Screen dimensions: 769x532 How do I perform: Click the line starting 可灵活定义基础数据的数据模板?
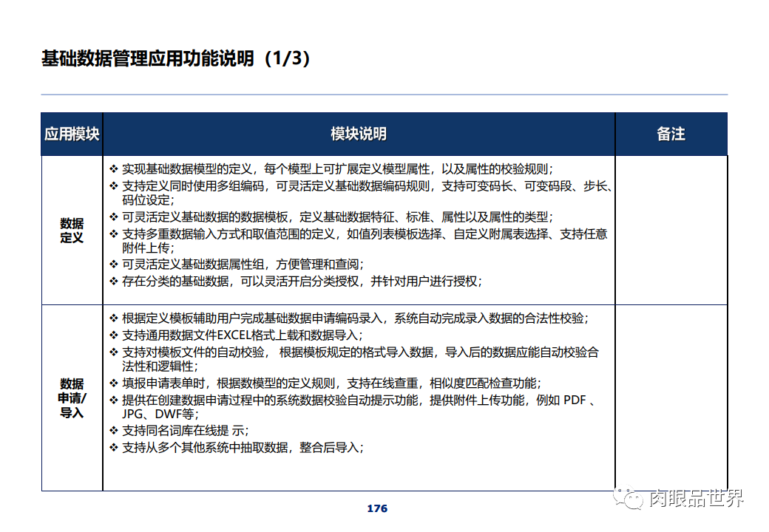tap(337, 217)
